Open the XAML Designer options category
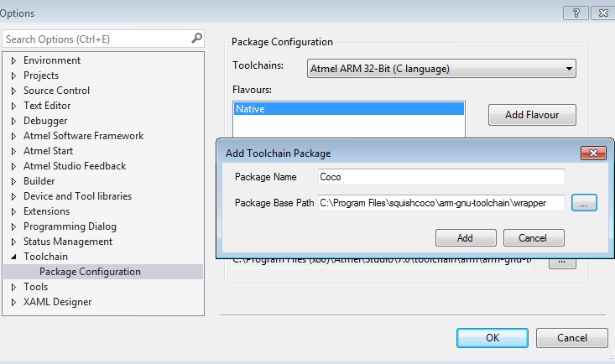 tap(57, 302)
